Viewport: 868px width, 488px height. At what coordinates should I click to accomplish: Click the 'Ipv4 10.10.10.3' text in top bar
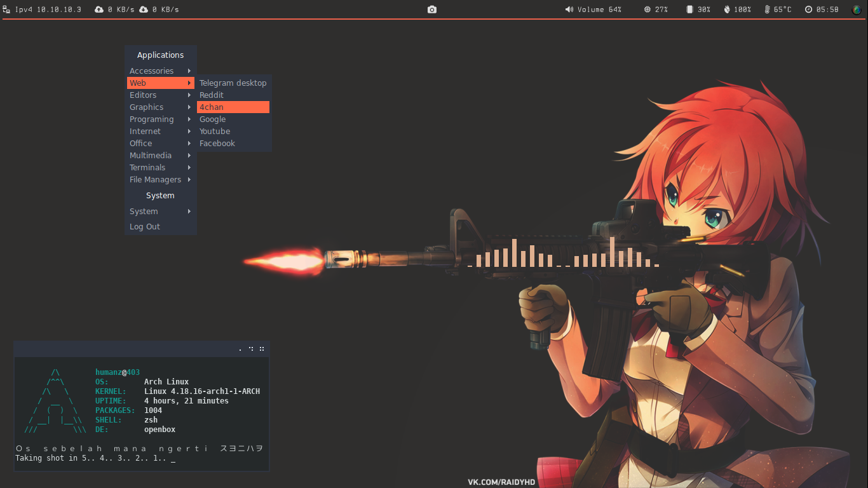tap(48, 10)
